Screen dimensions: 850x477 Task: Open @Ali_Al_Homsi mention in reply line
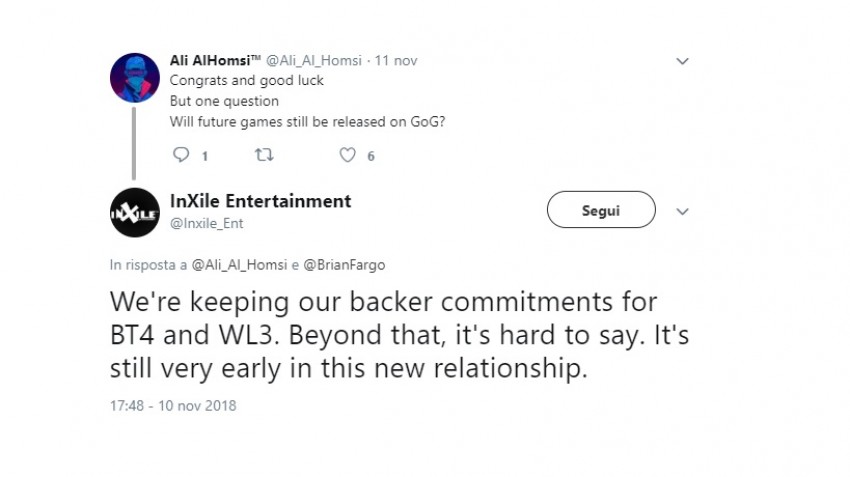point(239,265)
